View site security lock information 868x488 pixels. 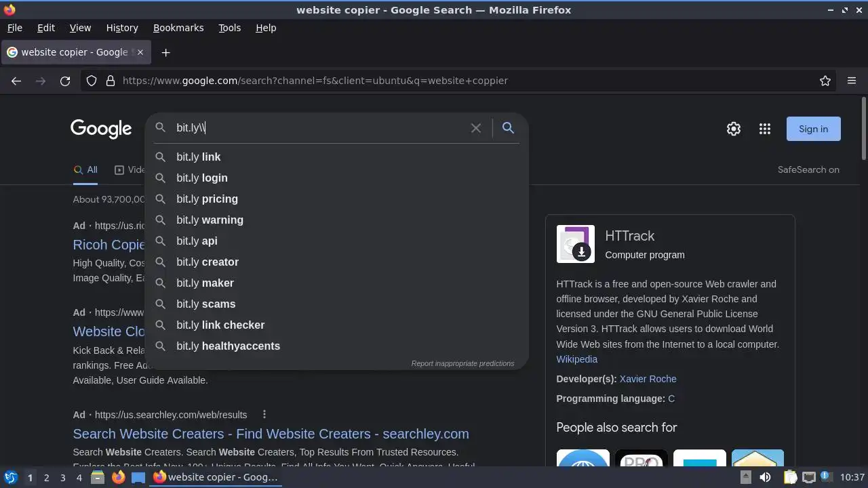tap(111, 81)
